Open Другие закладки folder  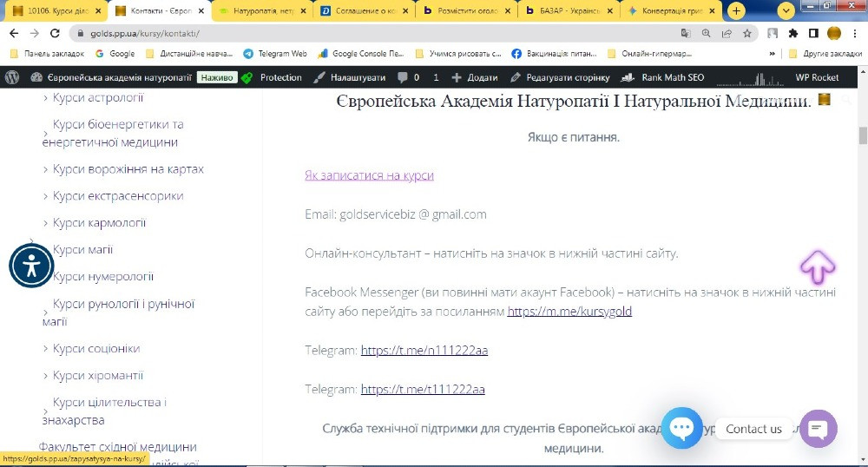pyautogui.click(x=825, y=54)
